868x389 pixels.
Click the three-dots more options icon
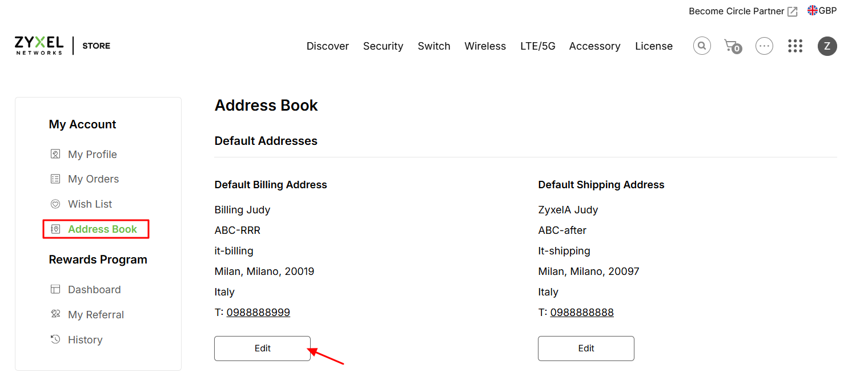pyautogui.click(x=764, y=46)
